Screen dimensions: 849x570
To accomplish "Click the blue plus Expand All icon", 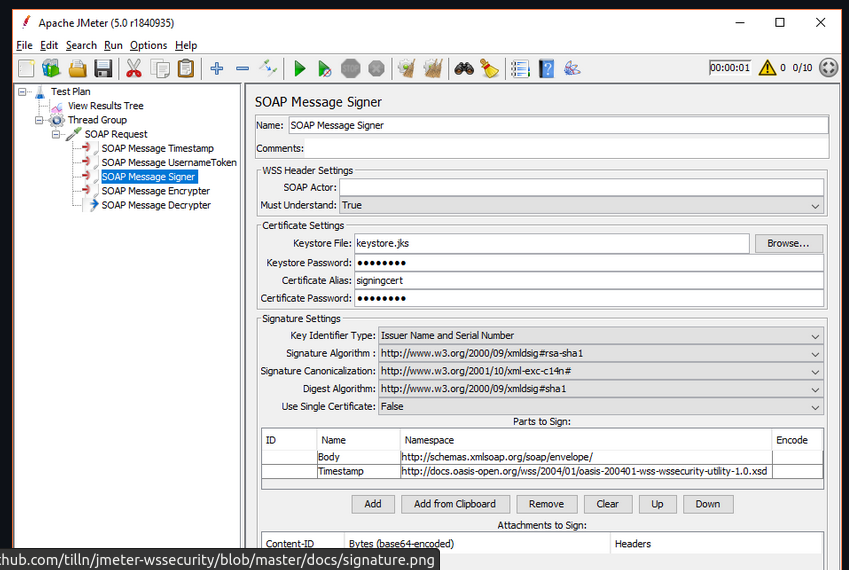I will (x=217, y=68).
